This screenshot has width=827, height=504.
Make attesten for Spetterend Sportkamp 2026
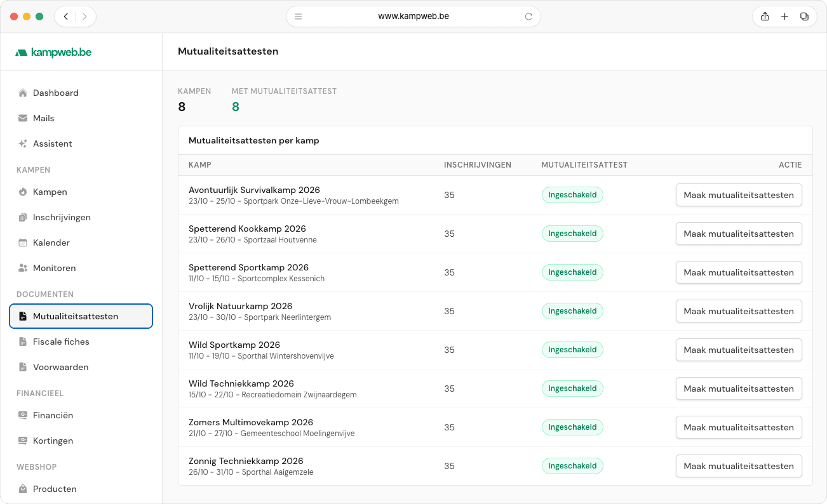(x=739, y=272)
